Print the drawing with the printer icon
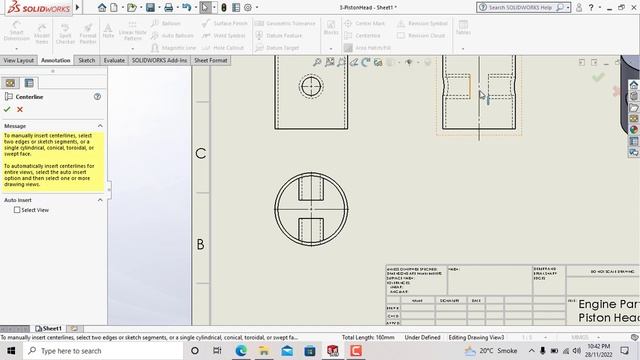640x360 pixels. point(168,7)
